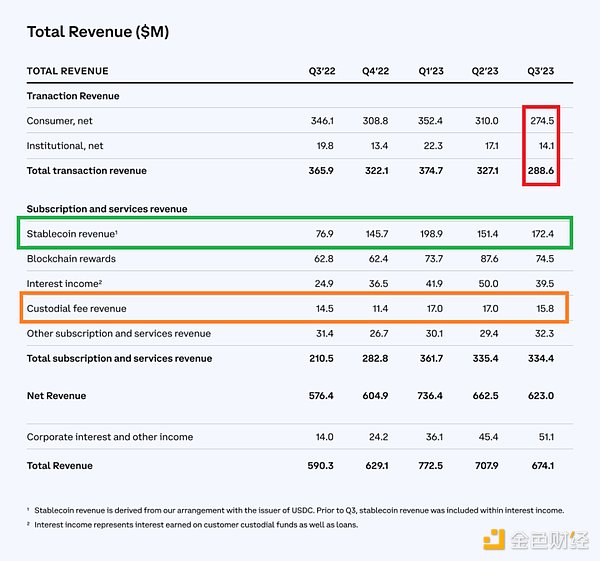Screen dimensions: 600x561
Task: Click the Corporate interest and other income label
Action: coord(110,437)
